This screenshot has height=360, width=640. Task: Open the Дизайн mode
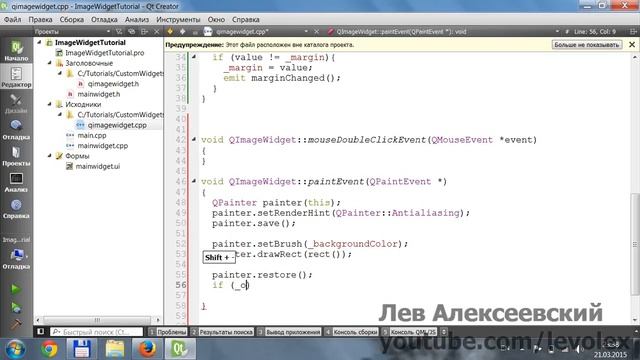click(x=16, y=104)
